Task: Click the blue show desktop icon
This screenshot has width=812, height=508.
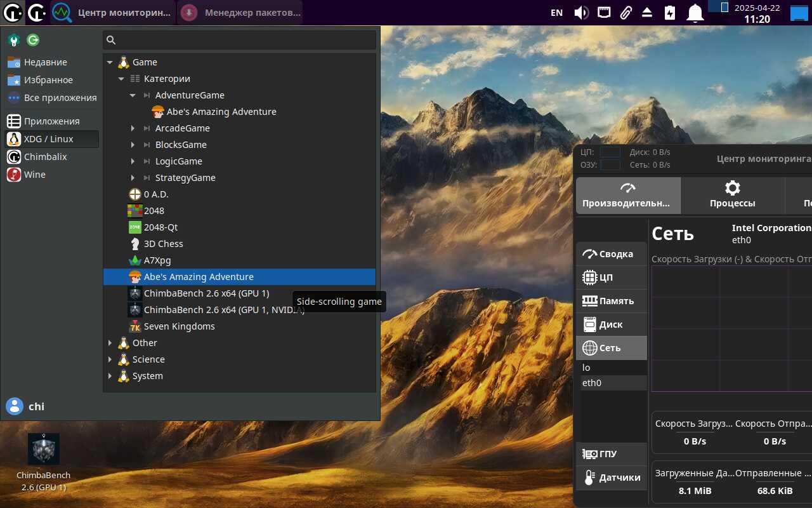Action: 799,12
